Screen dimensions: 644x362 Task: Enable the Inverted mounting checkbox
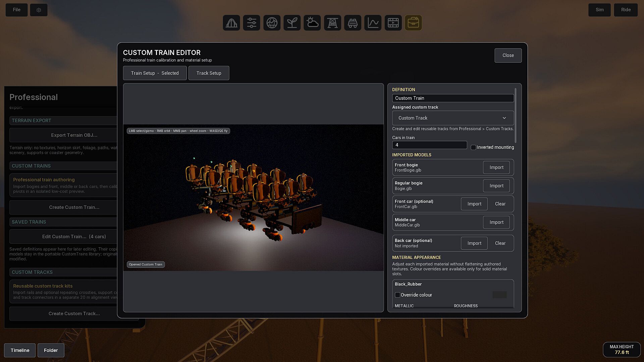473,147
